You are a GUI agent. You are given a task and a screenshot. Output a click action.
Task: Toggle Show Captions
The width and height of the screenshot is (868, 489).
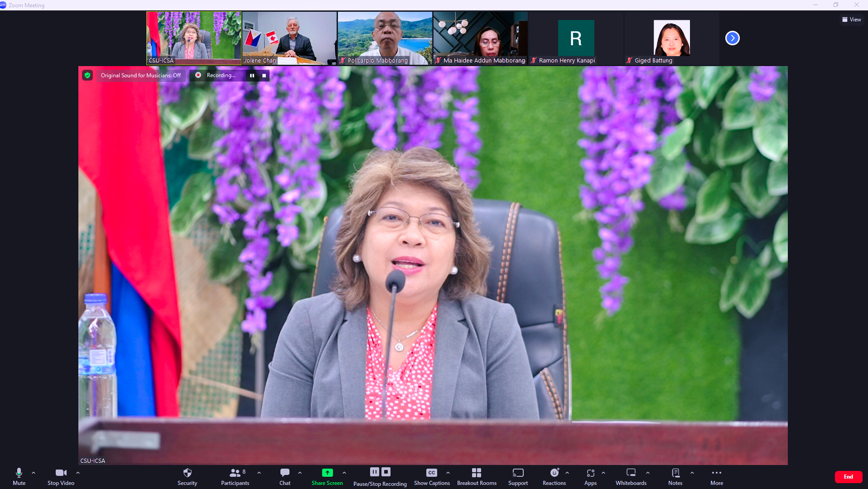(432, 476)
